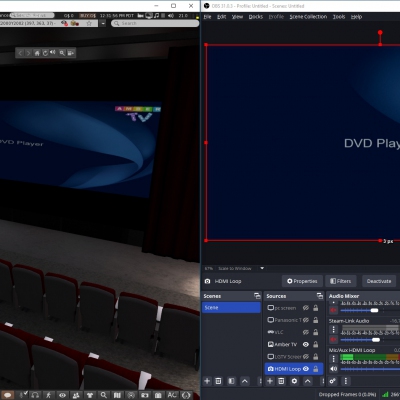The height and width of the screenshot is (400, 400).
Task: Open Steam-Link Audio options dots
Action: pos(333,329)
